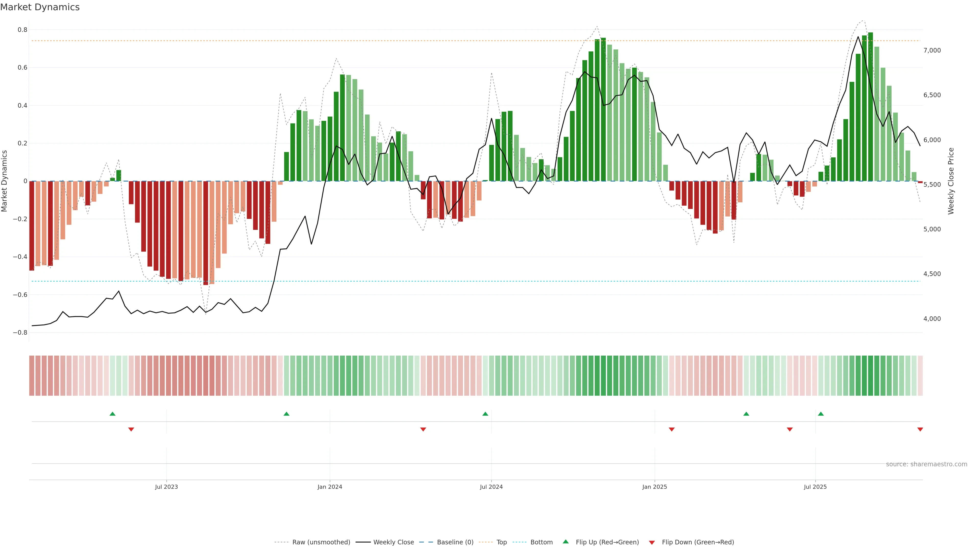This screenshot has height=551, width=980.
Task: Click the green flip-up triangle nearest Jul 2024
Action: [x=485, y=414]
